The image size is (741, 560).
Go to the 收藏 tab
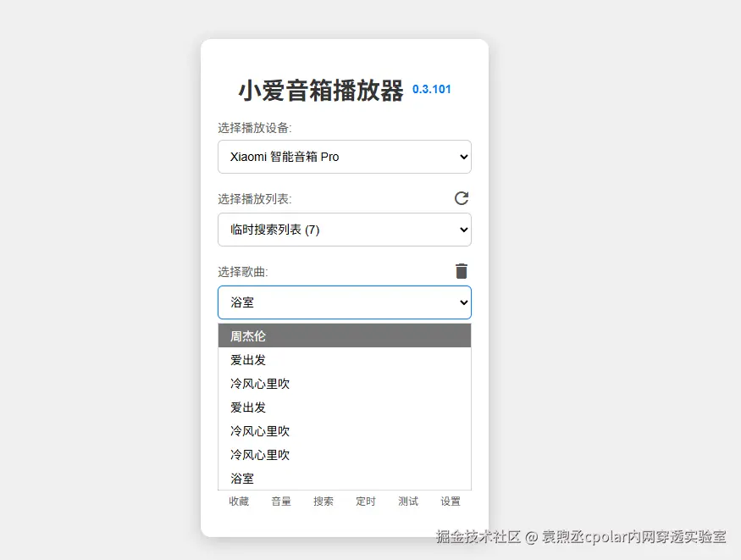(x=239, y=502)
